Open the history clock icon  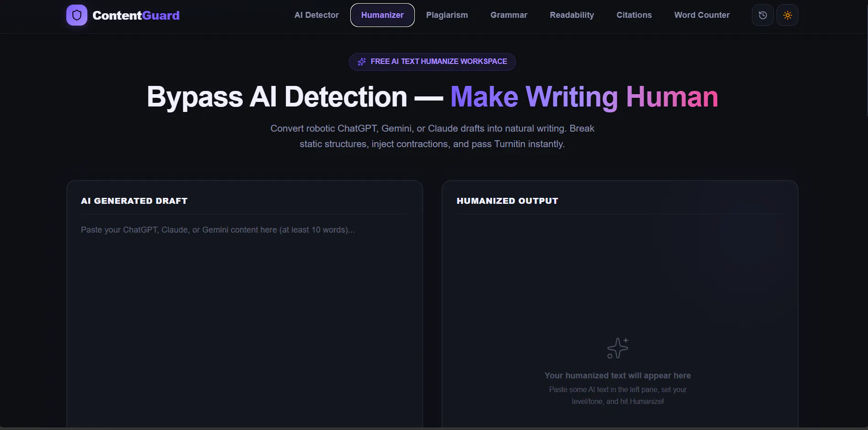coord(763,15)
